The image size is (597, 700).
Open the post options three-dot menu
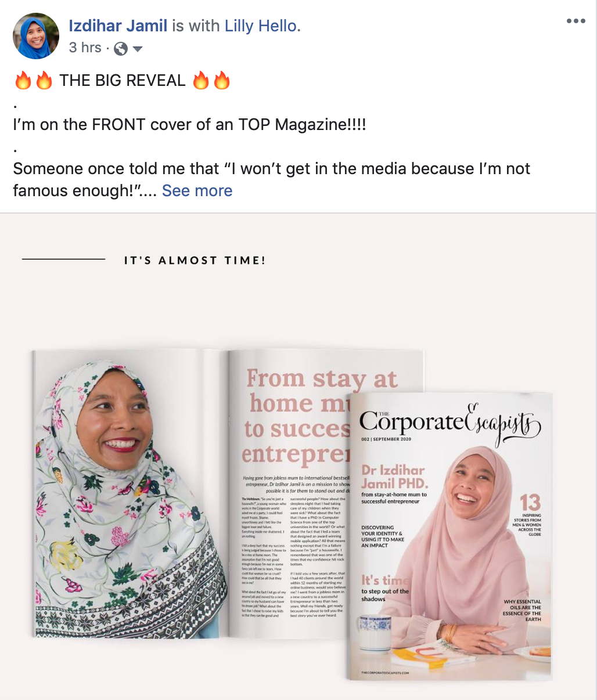[x=576, y=21]
